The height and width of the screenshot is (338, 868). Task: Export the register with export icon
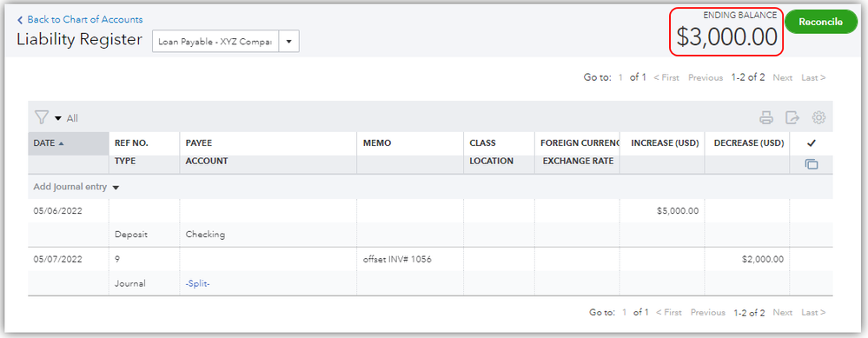point(792,117)
